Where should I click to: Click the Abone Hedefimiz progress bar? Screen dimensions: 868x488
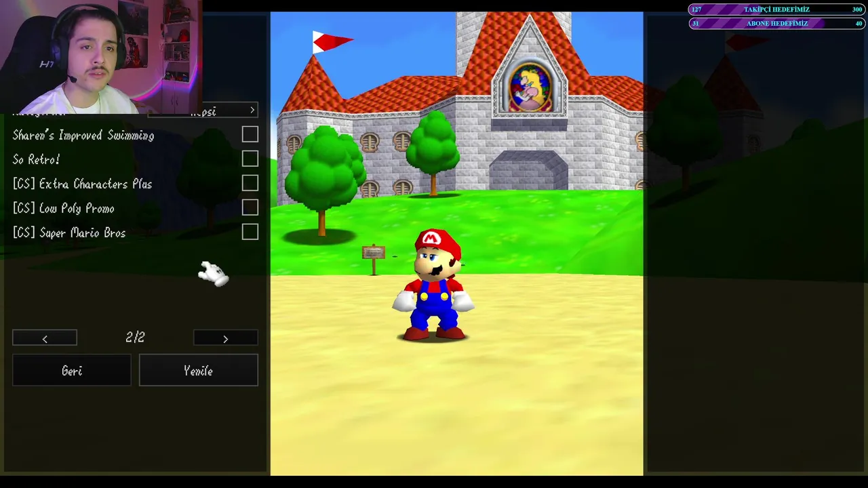point(777,23)
